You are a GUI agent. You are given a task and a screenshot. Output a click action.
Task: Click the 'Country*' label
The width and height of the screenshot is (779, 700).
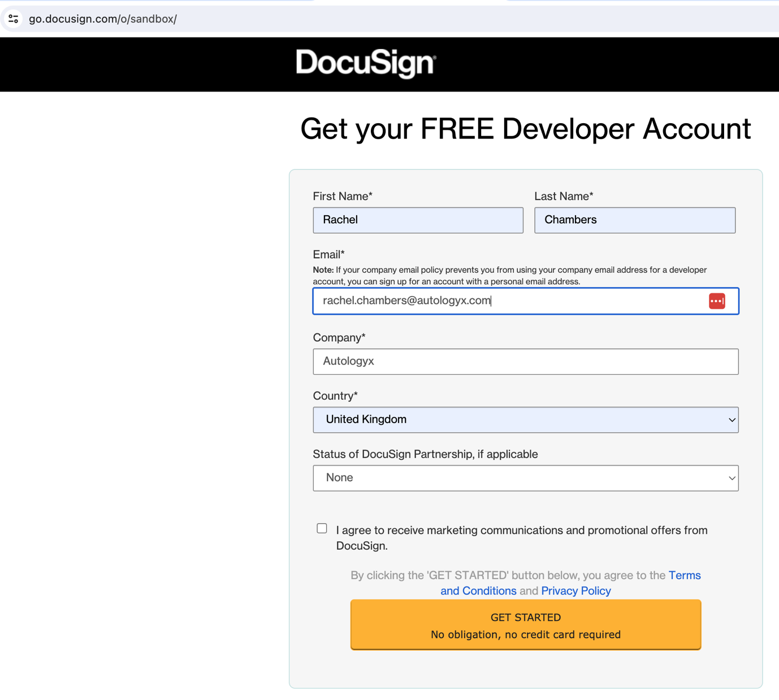335,396
